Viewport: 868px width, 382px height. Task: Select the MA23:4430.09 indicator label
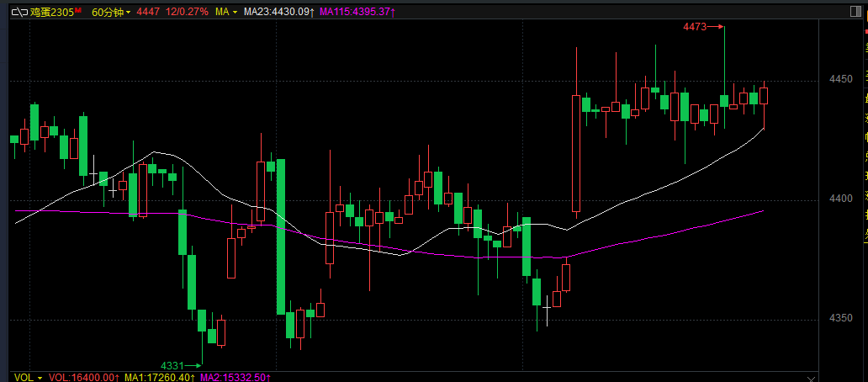[x=279, y=12]
